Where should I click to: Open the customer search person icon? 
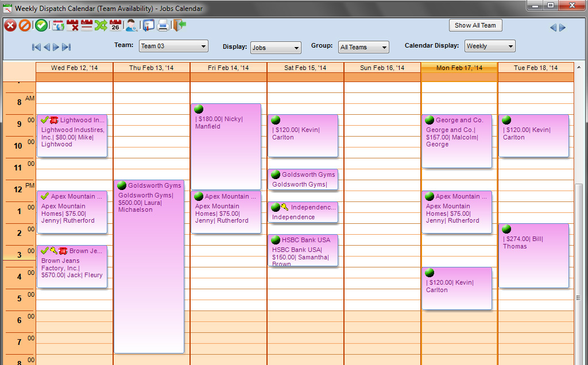pos(131,25)
